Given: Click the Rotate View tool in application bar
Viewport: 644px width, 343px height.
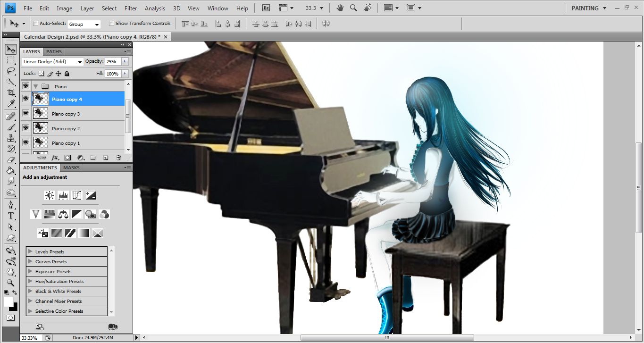Looking at the screenshot, I should click(368, 8).
